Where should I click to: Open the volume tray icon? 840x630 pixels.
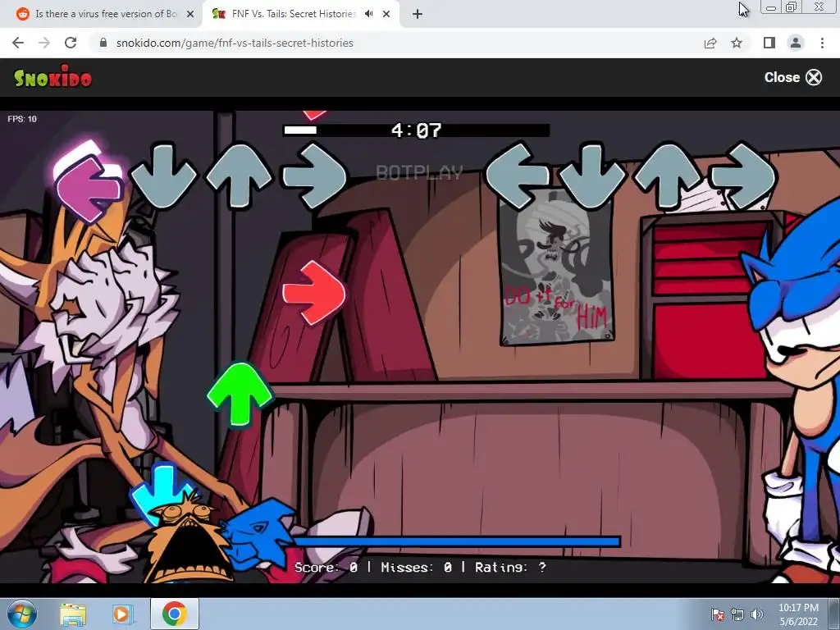(757, 614)
